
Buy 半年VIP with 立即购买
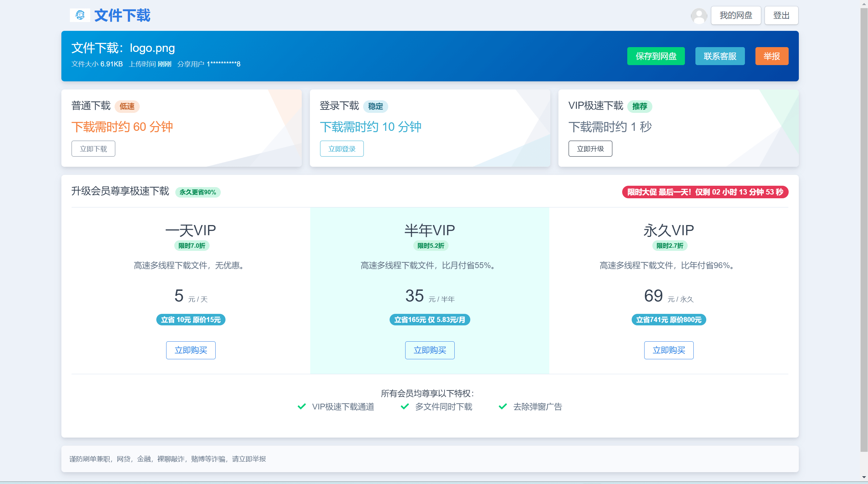(430, 350)
